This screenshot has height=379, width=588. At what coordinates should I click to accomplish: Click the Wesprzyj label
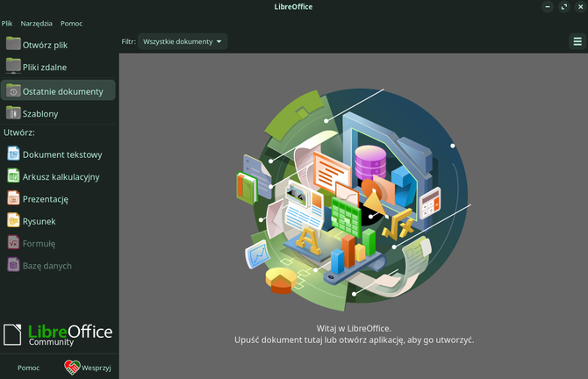click(x=96, y=368)
